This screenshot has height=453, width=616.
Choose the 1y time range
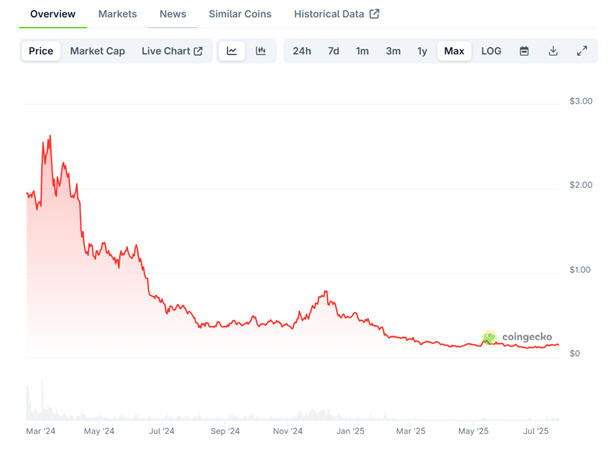pos(422,51)
